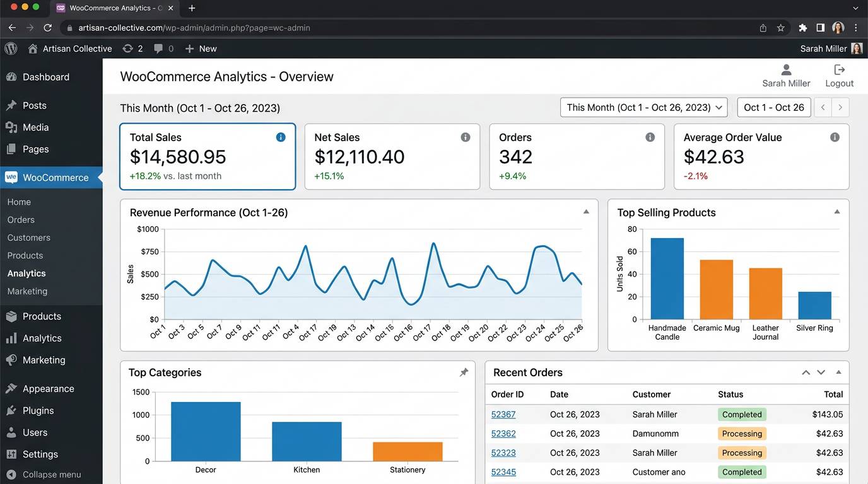The image size is (868, 484).
Task: Pin the Top Categories panel
Action: (x=464, y=372)
